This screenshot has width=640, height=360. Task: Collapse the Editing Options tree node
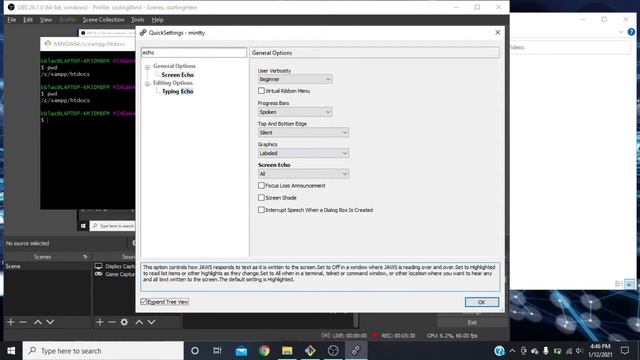(x=147, y=84)
